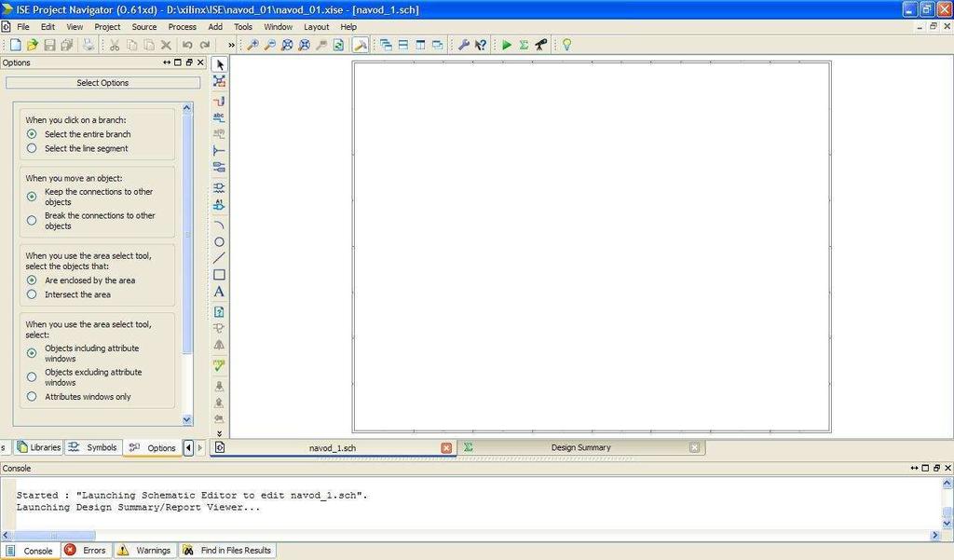The width and height of the screenshot is (954, 560).
Task: Click the Select Options header button
Action: tap(102, 83)
